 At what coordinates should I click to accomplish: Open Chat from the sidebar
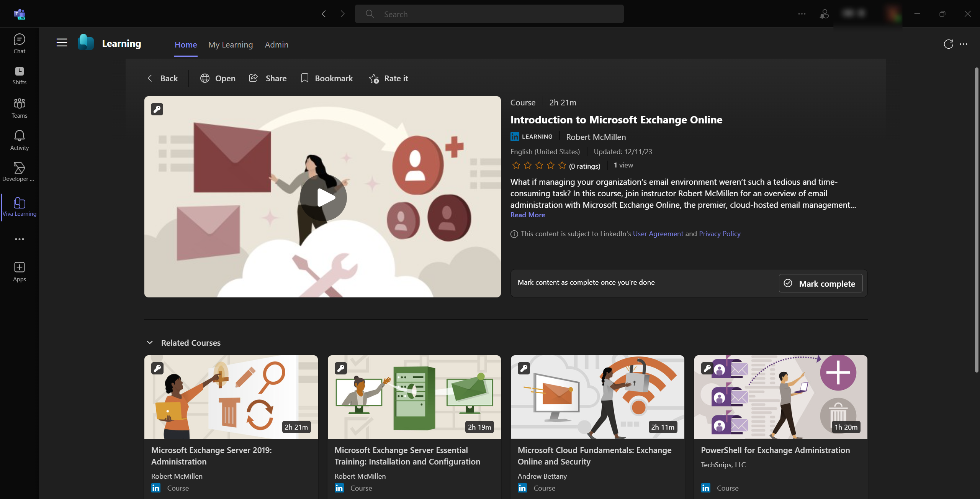click(19, 43)
